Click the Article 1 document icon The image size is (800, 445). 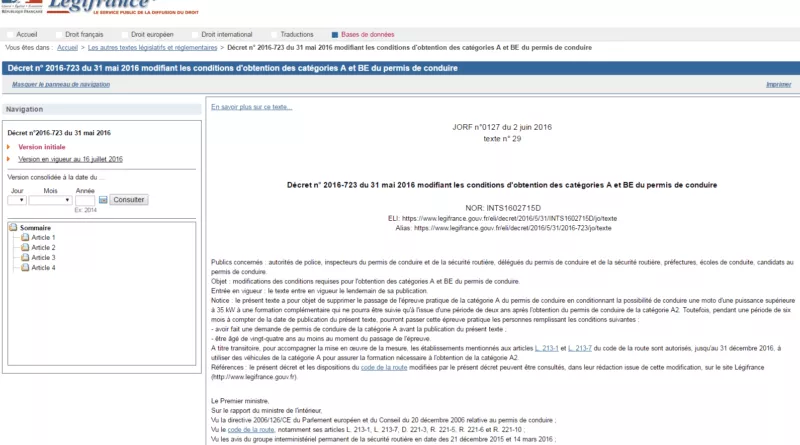(25, 238)
